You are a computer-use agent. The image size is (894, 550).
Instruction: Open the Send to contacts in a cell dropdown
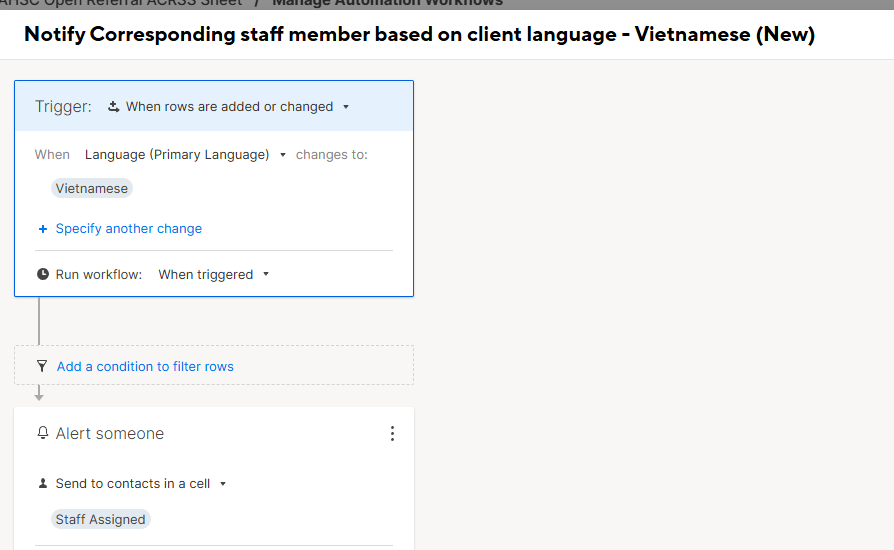click(141, 483)
